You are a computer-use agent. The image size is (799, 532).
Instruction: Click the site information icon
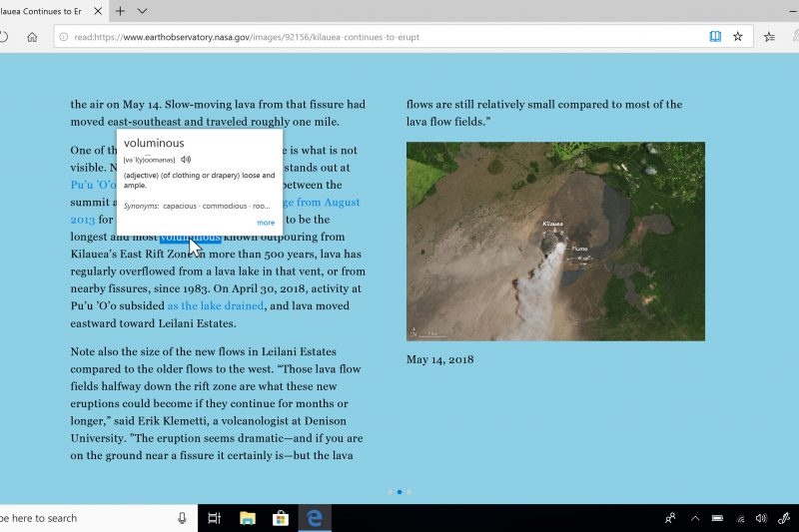(64, 37)
